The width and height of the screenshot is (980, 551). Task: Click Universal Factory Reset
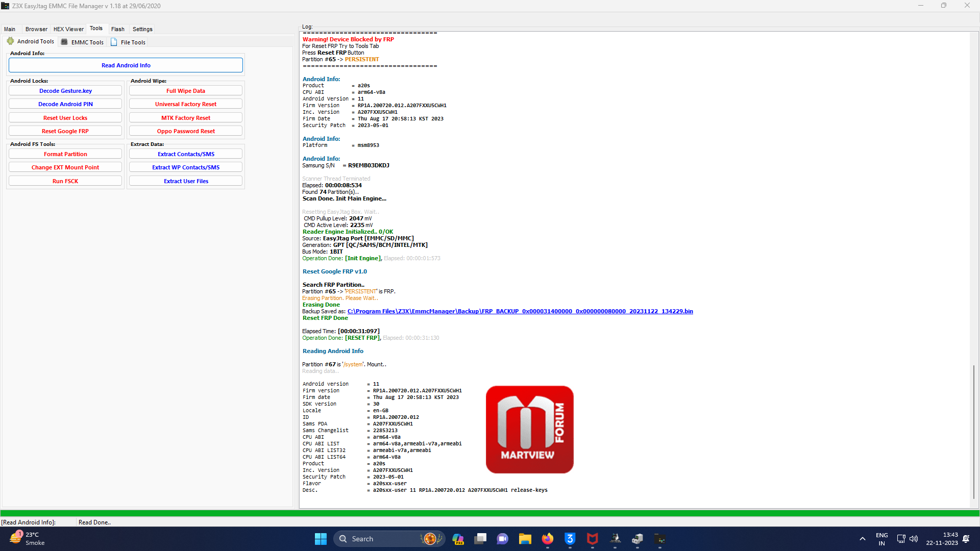tap(186, 104)
